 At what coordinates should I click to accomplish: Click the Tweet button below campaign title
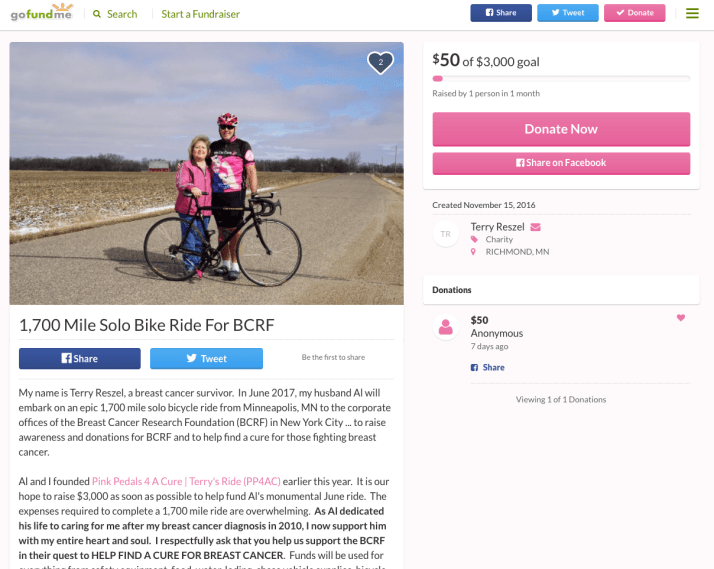point(206,358)
